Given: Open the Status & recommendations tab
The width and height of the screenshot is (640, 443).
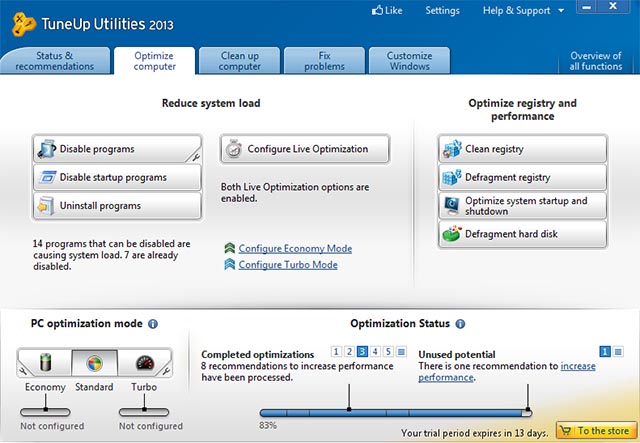Looking at the screenshot, I should coord(55,61).
